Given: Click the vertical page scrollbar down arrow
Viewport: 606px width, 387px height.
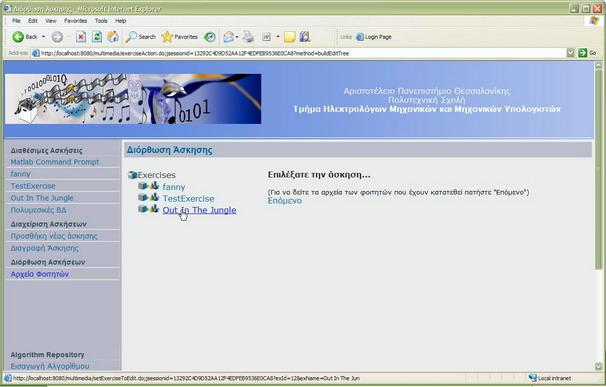Looking at the screenshot, I should click(x=598, y=366).
